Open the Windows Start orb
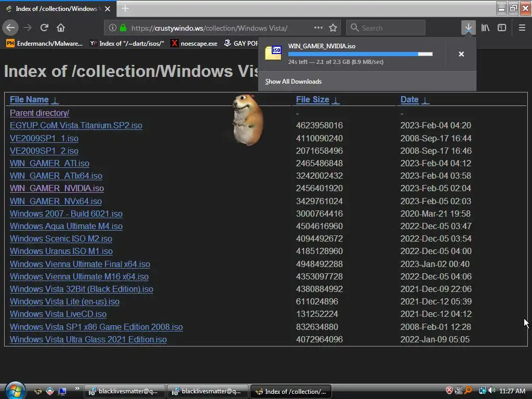The width and height of the screenshot is (532, 399). pos(15,391)
